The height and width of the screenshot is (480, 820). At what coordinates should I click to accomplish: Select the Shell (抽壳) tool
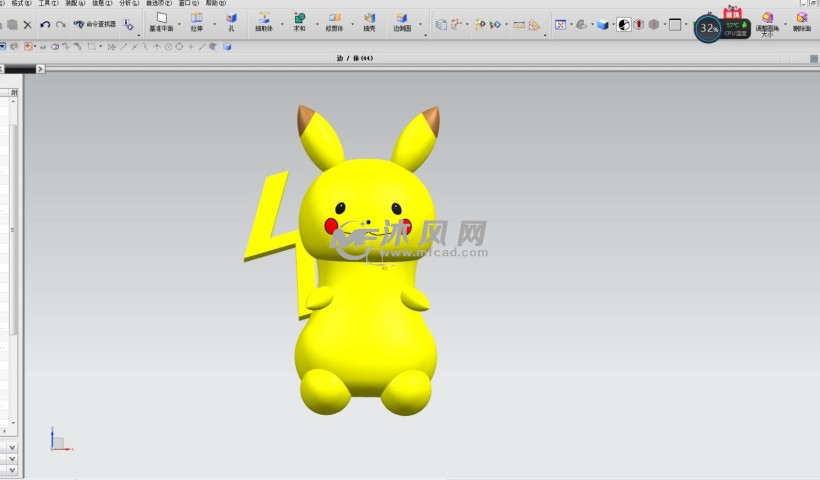point(369,22)
